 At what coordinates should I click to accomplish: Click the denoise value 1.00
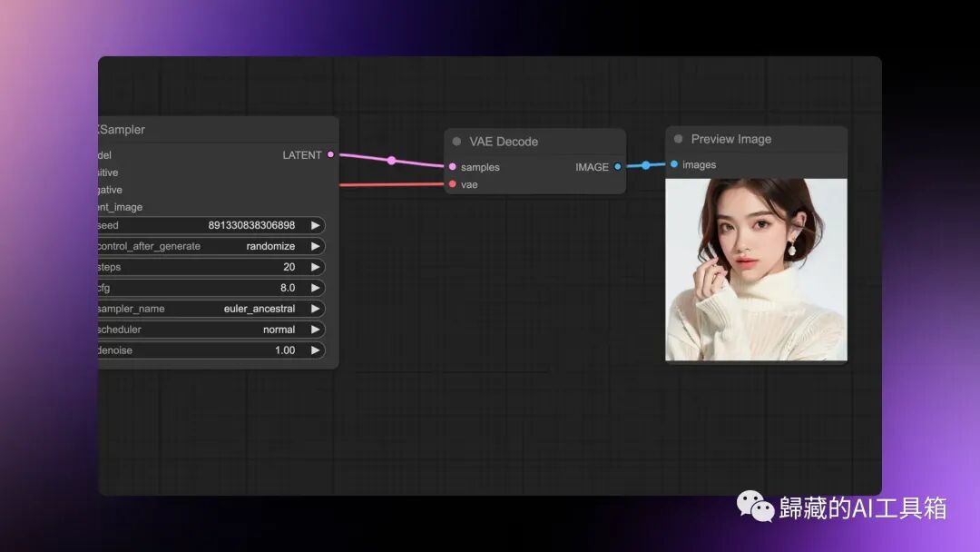point(285,350)
